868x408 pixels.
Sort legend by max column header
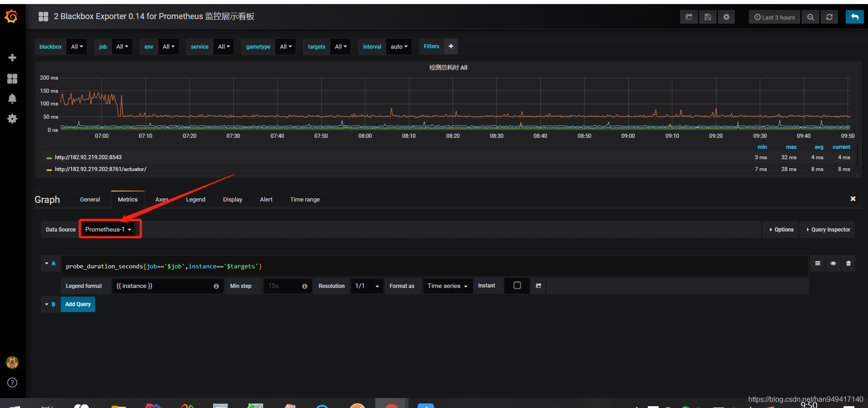[x=791, y=147]
